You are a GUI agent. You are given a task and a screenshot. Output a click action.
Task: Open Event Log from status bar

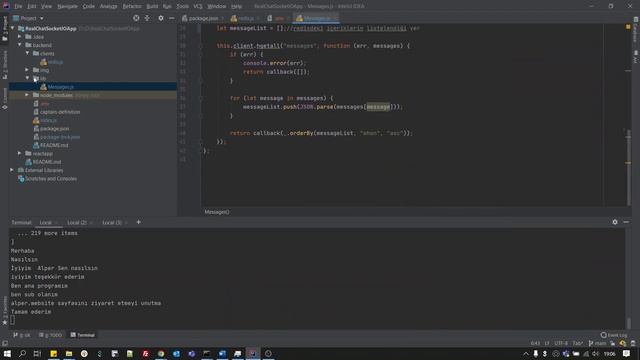614,335
